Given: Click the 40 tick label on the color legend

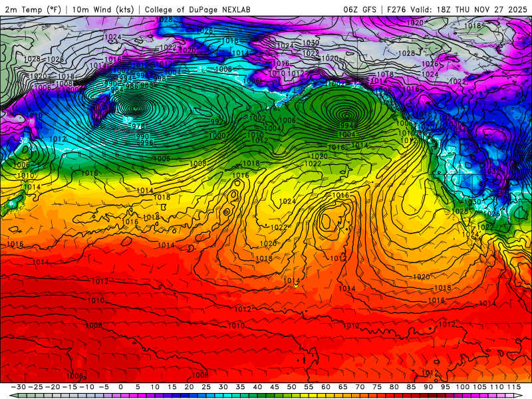Looking at the screenshot, I should click(257, 387).
